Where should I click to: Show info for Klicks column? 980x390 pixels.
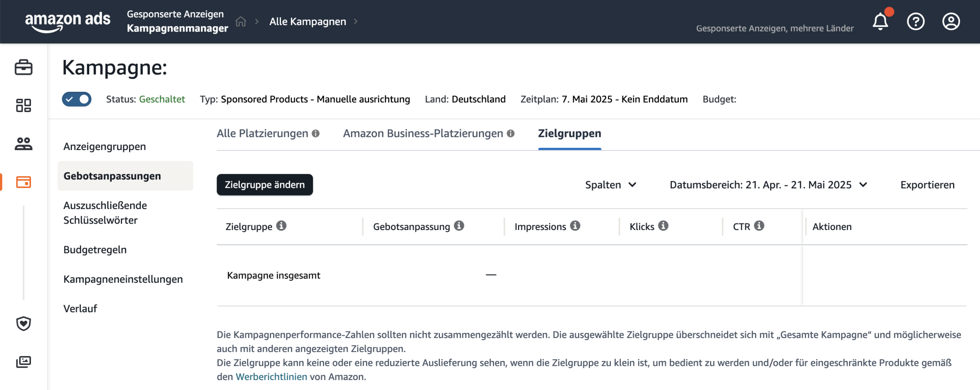663,226
